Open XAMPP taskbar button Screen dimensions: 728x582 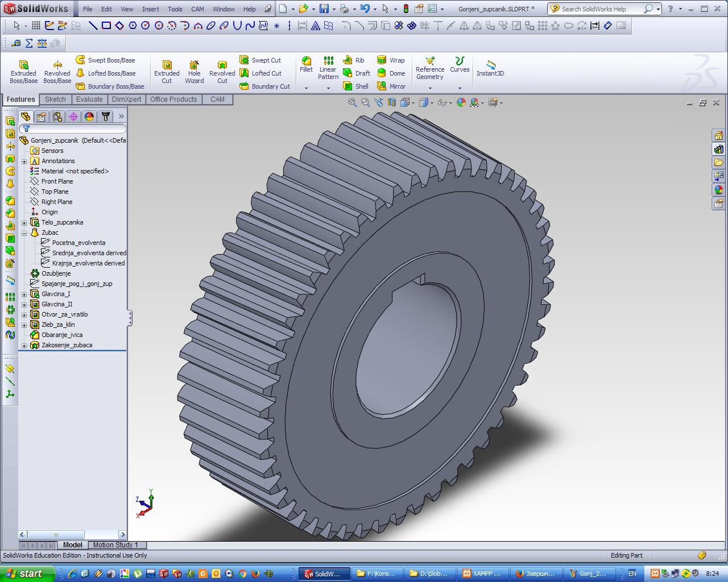pyautogui.click(x=482, y=573)
